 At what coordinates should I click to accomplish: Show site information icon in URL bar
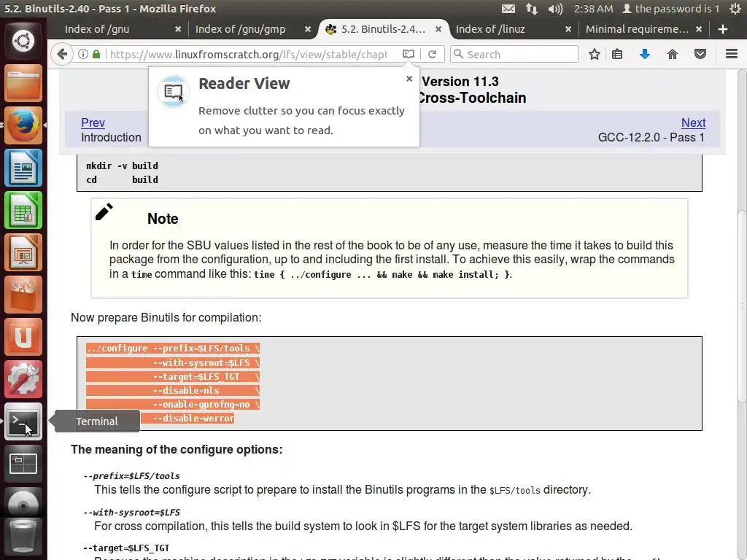coord(83,54)
